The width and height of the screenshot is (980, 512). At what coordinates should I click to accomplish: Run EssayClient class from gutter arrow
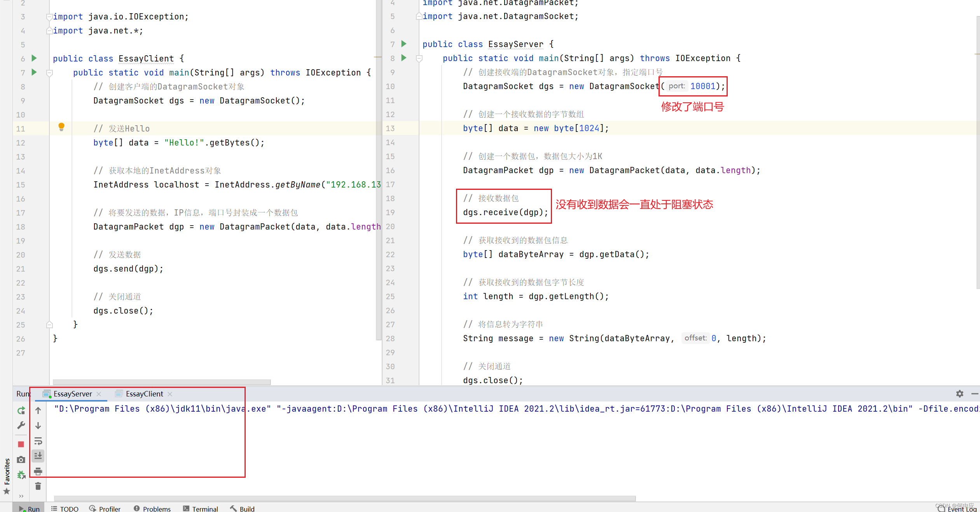(x=34, y=58)
